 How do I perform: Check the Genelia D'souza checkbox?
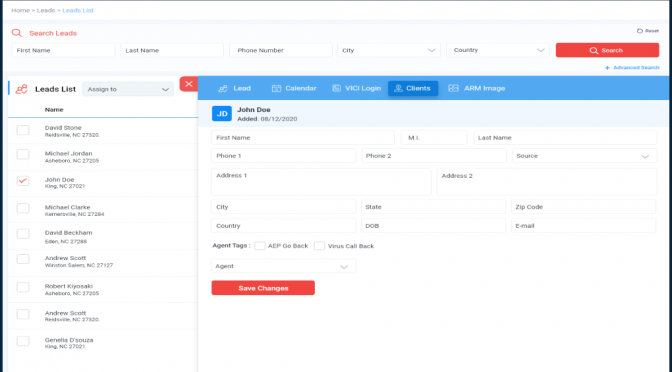tap(23, 341)
